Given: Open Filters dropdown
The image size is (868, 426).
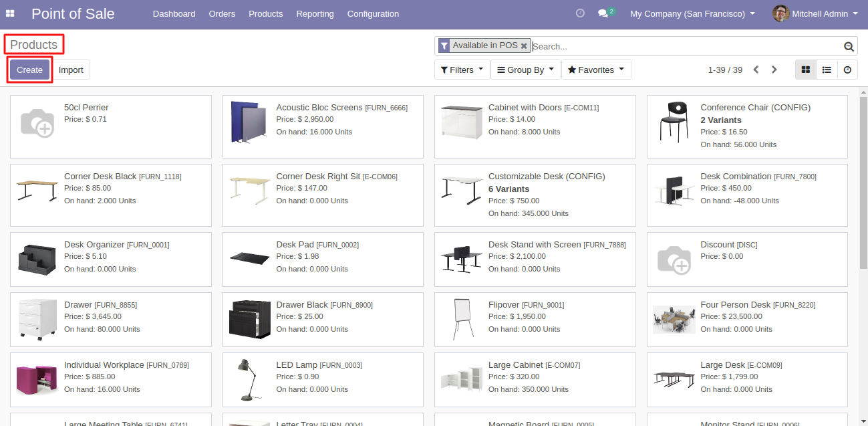Looking at the screenshot, I should coord(462,70).
